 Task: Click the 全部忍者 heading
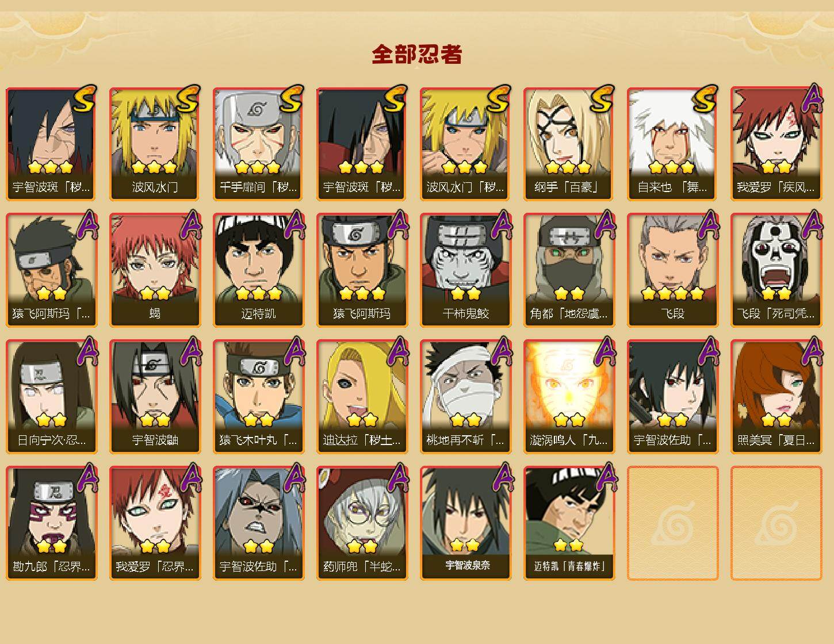click(417, 54)
